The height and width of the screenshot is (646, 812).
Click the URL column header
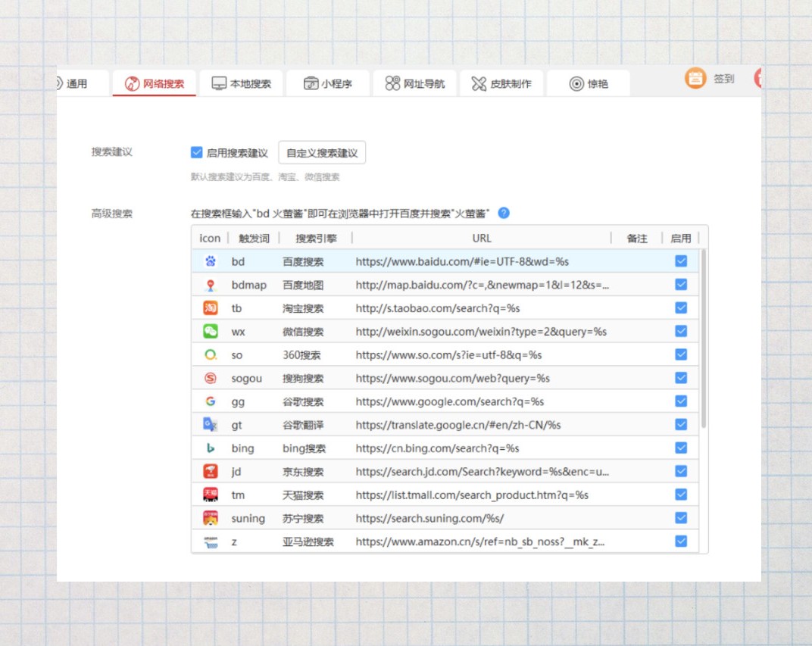[482, 238]
